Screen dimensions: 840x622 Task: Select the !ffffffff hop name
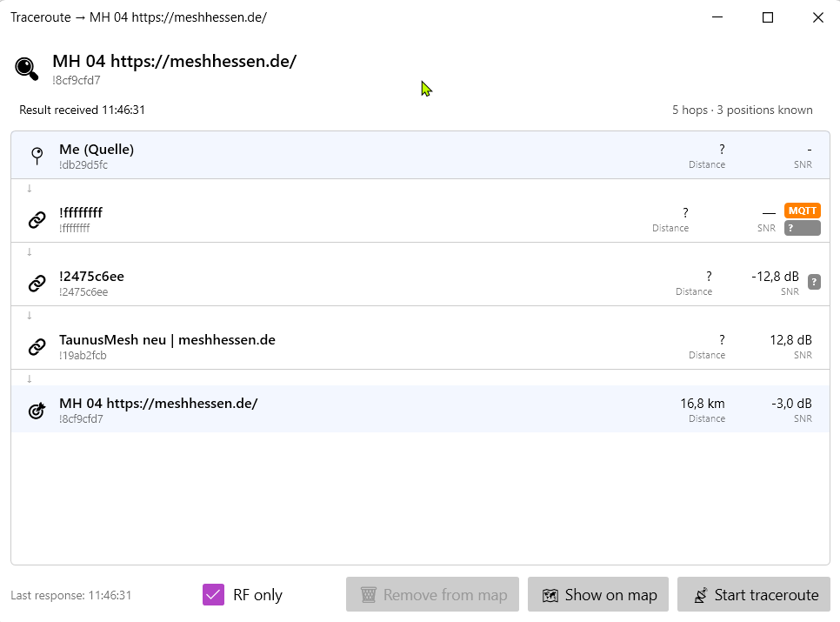coord(81,212)
